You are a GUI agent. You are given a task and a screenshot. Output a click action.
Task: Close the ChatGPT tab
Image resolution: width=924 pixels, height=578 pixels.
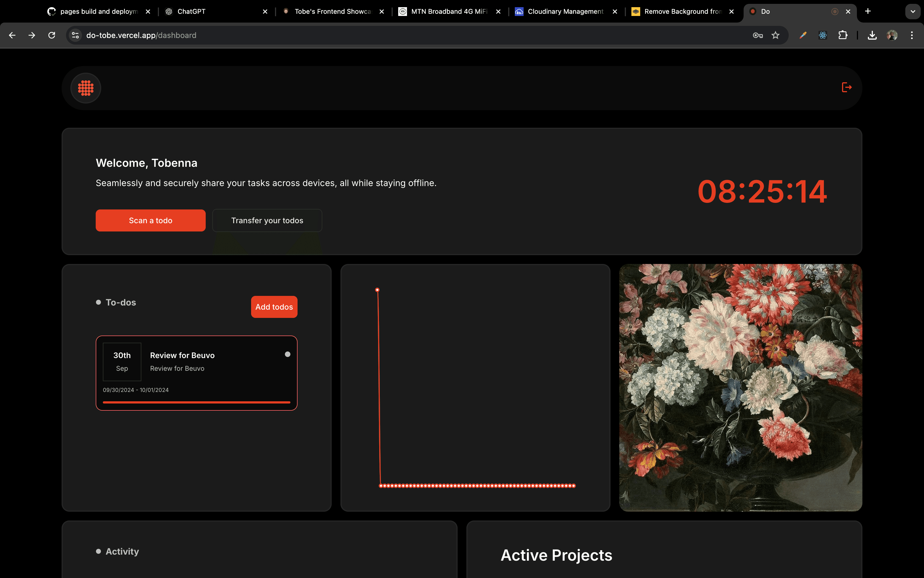click(x=265, y=12)
